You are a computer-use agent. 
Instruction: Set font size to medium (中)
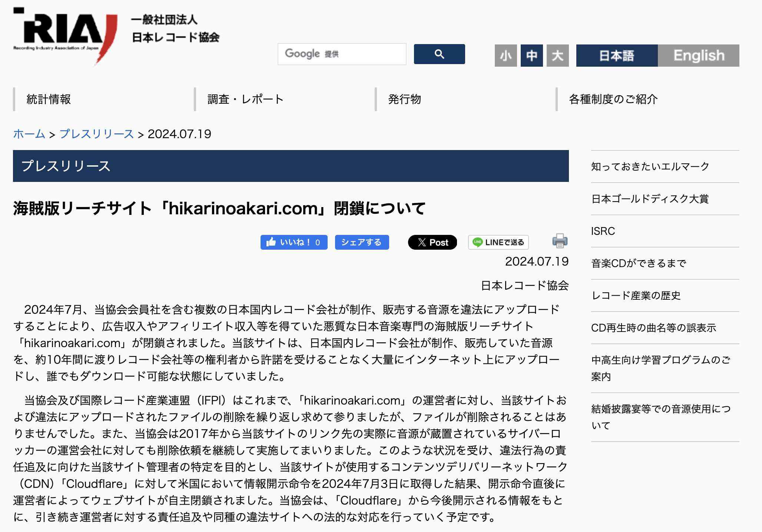click(x=531, y=56)
